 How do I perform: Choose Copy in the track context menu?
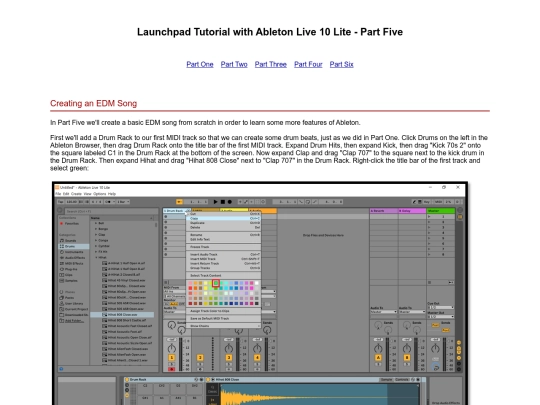point(224,218)
